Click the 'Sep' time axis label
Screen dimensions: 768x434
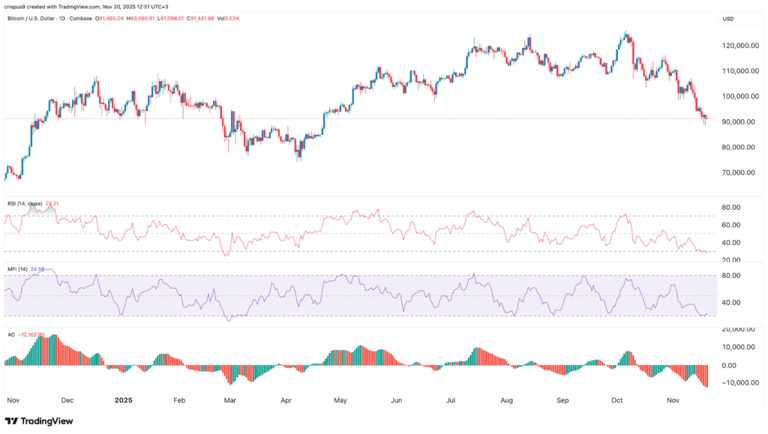pyautogui.click(x=563, y=400)
